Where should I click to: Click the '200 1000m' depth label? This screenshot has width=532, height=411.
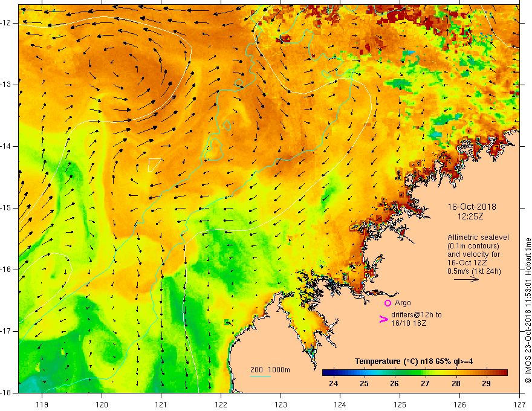270,370
